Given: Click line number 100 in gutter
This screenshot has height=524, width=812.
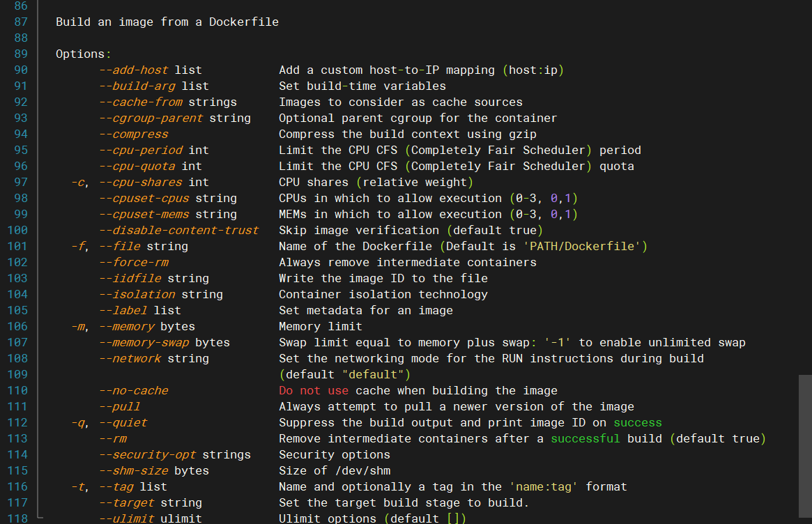Looking at the screenshot, I should point(17,230).
